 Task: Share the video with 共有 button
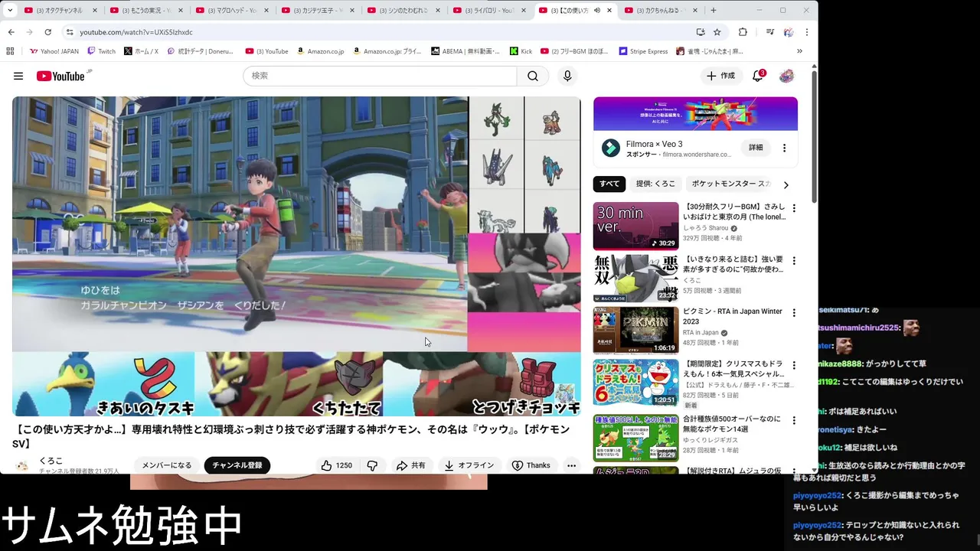point(411,465)
